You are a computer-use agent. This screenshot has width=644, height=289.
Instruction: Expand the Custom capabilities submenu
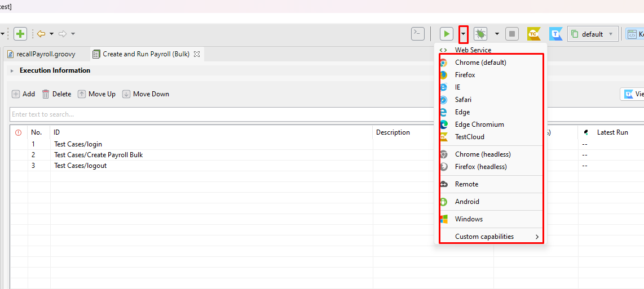click(x=491, y=237)
